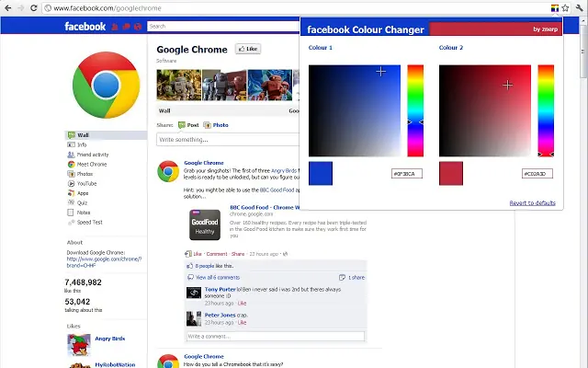Click in the Colour 1 saturation gradient square
The height and width of the screenshot is (368, 588).
click(355, 110)
